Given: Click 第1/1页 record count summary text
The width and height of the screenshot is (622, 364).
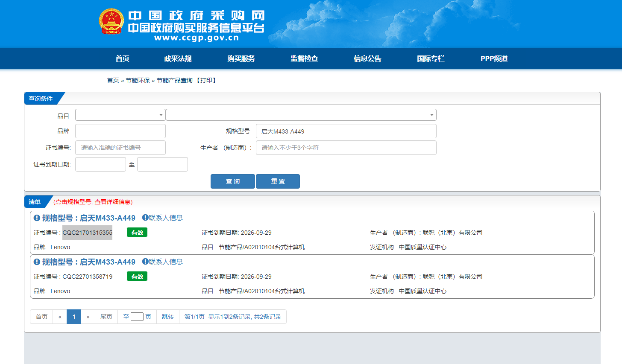Looking at the screenshot, I should pyautogui.click(x=233, y=317).
